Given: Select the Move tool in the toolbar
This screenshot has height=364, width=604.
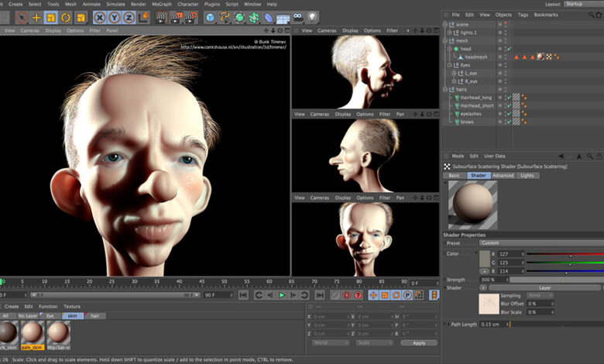Looking at the screenshot, I should click(36, 17).
